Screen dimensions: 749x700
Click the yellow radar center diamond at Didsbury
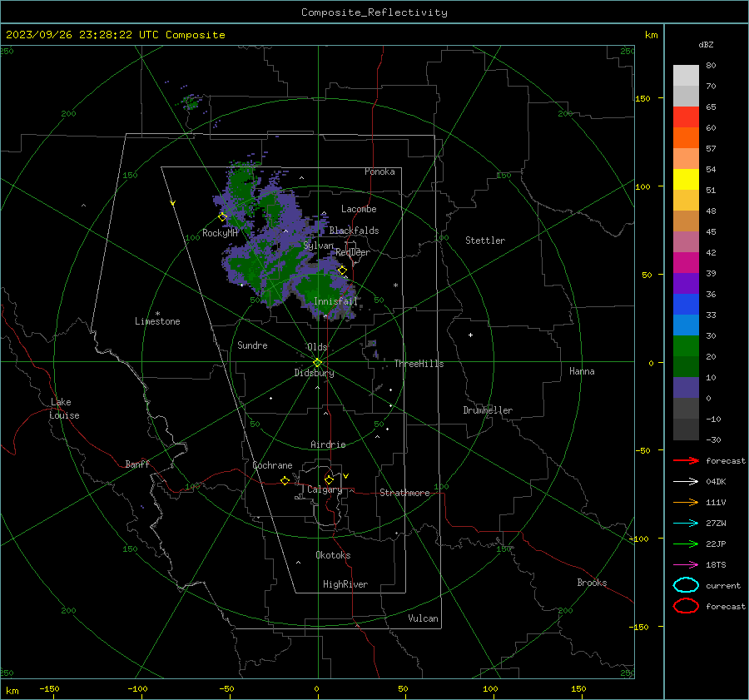(x=317, y=363)
